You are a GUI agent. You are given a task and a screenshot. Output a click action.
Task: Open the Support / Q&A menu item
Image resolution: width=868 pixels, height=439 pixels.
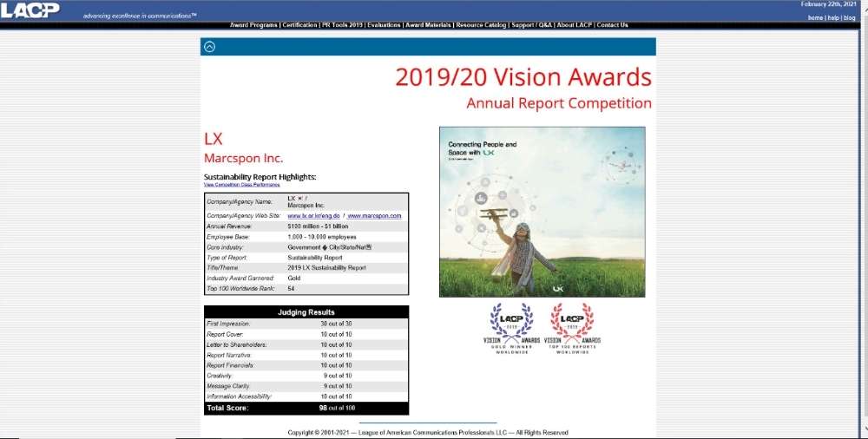[x=531, y=25]
